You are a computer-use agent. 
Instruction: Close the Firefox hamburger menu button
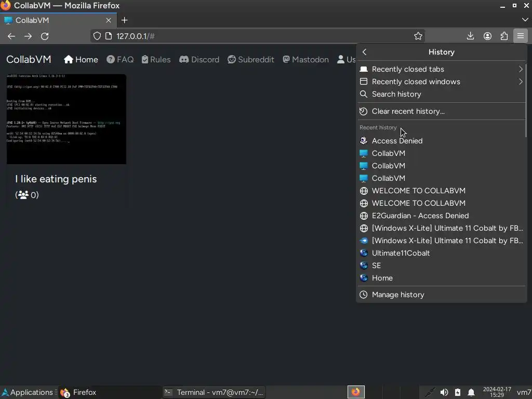(521, 36)
